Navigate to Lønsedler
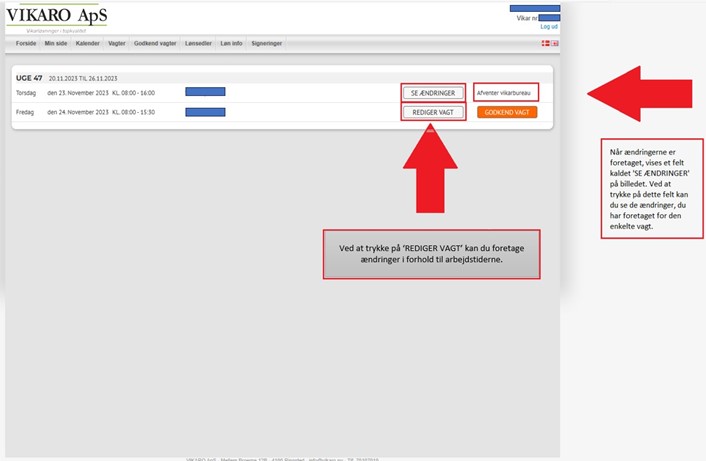This screenshot has height=461, width=706. (x=197, y=44)
